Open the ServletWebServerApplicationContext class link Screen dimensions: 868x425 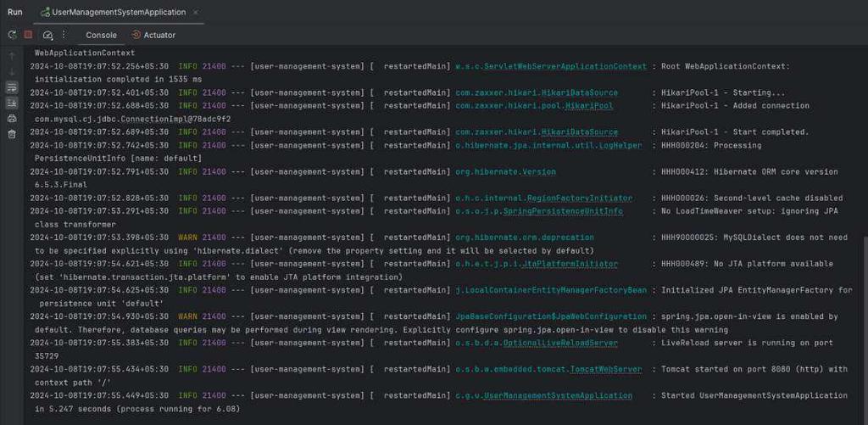[x=565, y=66]
